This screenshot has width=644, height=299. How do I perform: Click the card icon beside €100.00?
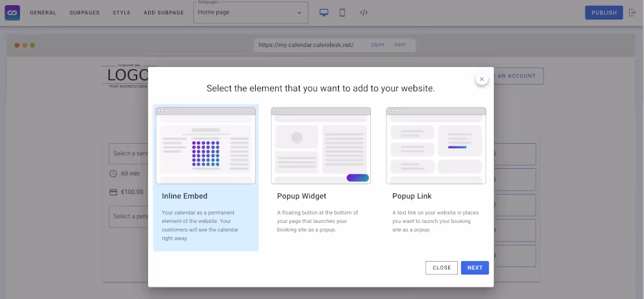click(113, 192)
